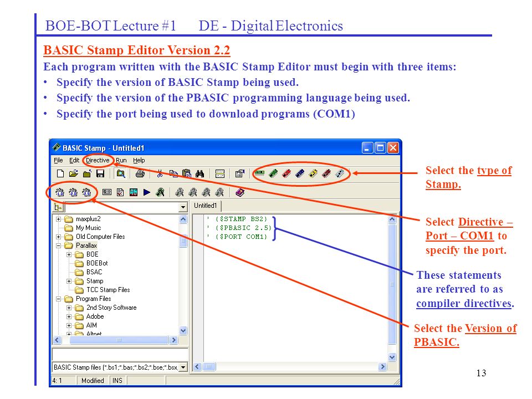The height and width of the screenshot is (399, 532).
Task: Expand the Adobe folder
Action: click(x=69, y=316)
